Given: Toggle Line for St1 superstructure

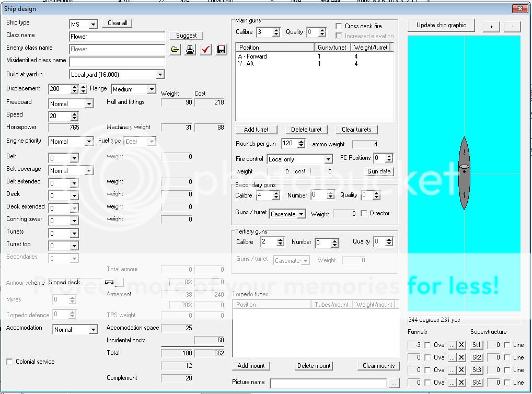Looking at the screenshot, I should tap(507, 345).
